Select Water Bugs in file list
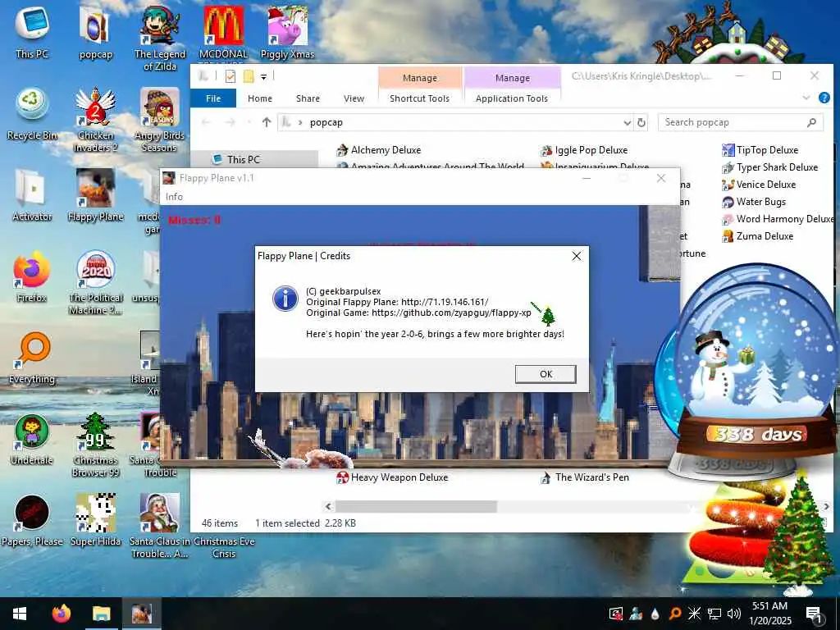This screenshot has height=630, width=840. 754,202
